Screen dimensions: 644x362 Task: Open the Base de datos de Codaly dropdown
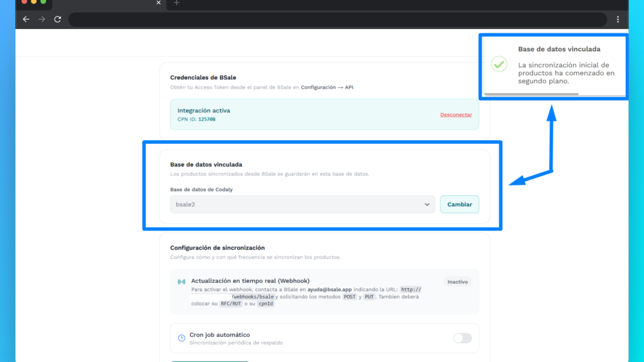303,204
